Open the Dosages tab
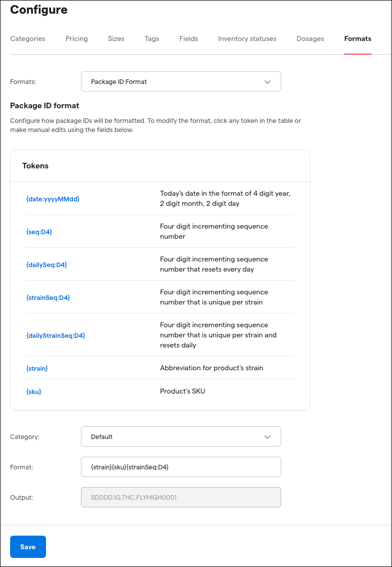This screenshot has height=567, width=392. 310,38
